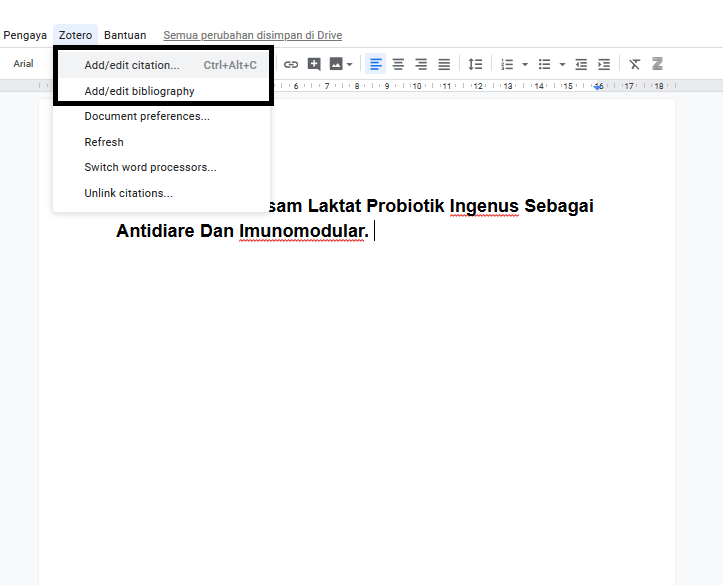Screen dimensions: 723x585
Task: Open the Bantuan menu
Action: pyautogui.click(x=125, y=35)
